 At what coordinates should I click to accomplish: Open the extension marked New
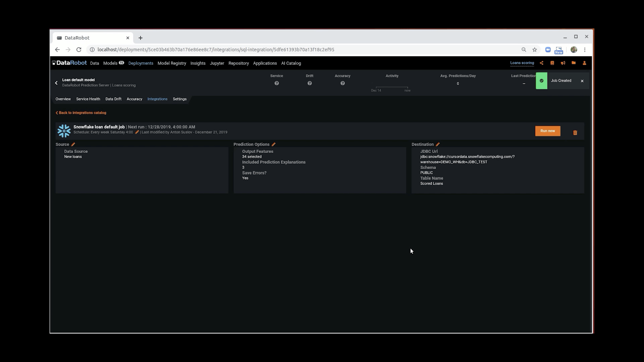(559, 50)
